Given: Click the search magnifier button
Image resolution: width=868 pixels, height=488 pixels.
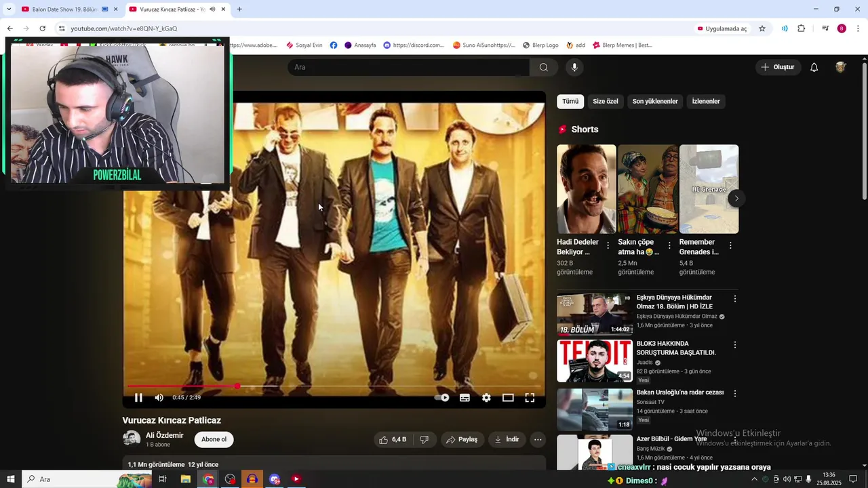Looking at the screenshot, I should point(544,67).
